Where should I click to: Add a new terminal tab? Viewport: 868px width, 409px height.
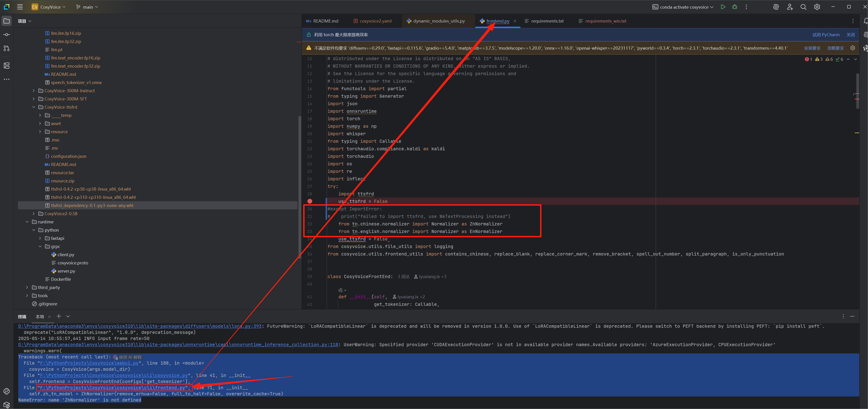pos(59,316)
